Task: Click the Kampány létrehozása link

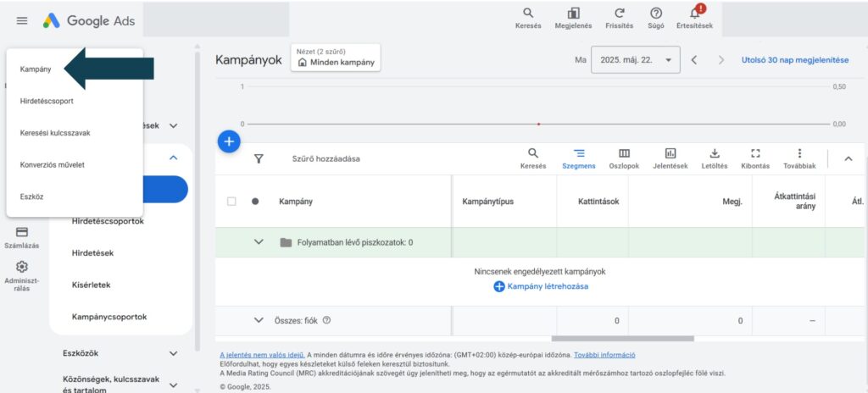Action: (541, 286)
